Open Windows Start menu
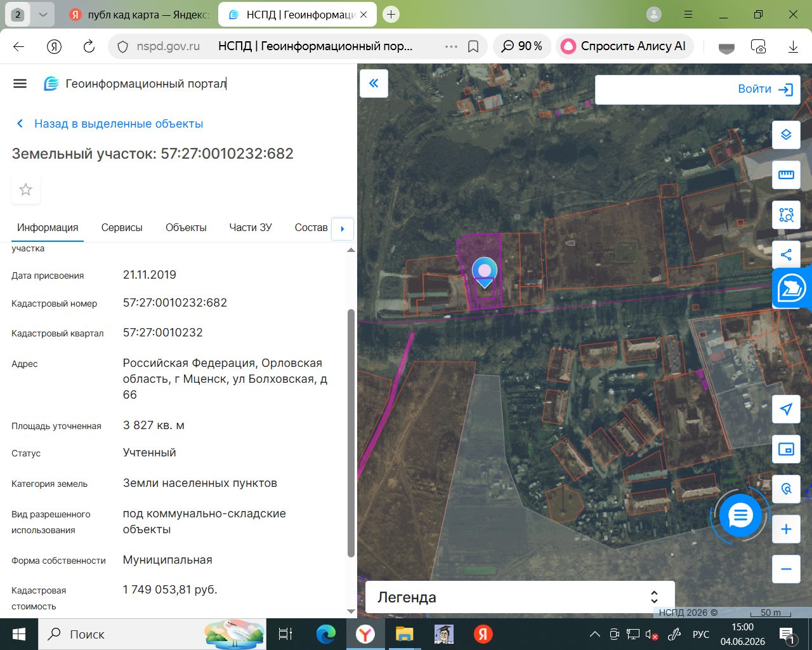Image resolution: width=812 pixels, height=650 pixels. tap(19, 634)
